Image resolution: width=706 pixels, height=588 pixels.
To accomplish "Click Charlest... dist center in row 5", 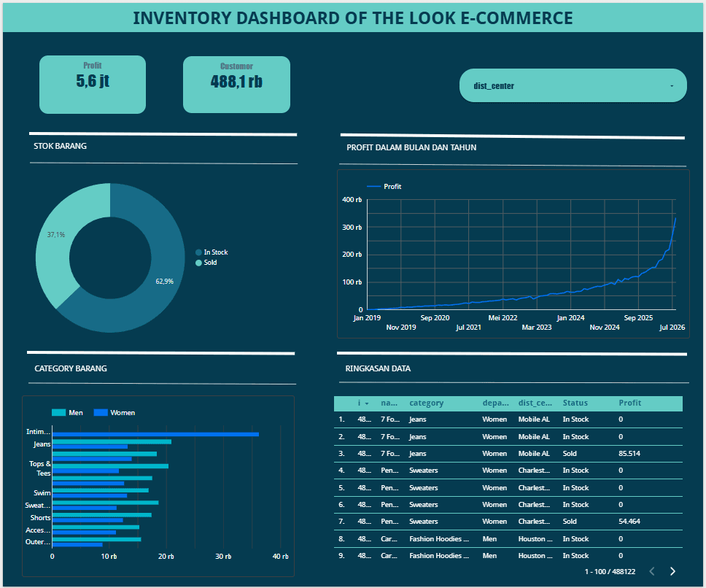I will [534, 487].
